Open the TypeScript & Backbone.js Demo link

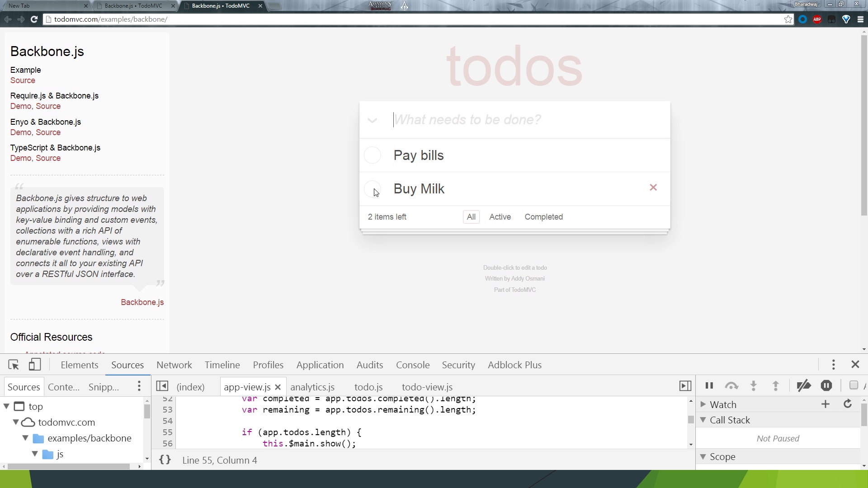(x=21, y=158)
